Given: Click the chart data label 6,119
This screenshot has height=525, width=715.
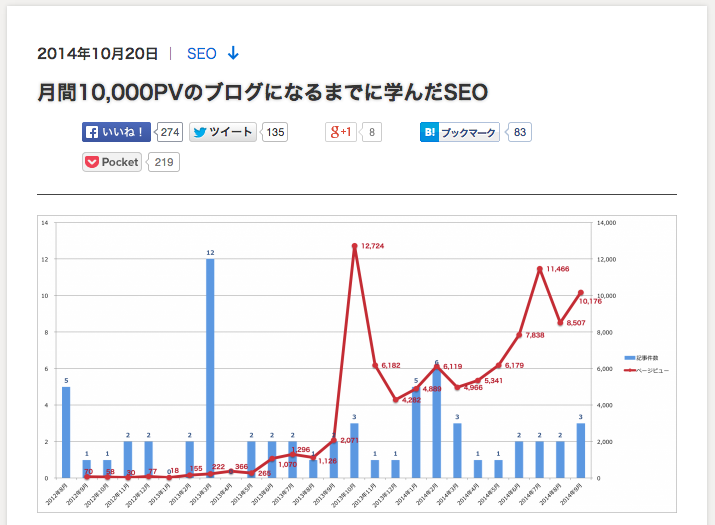Looking at the screenshot, I should pyautogui.click(x=453, y=366).
